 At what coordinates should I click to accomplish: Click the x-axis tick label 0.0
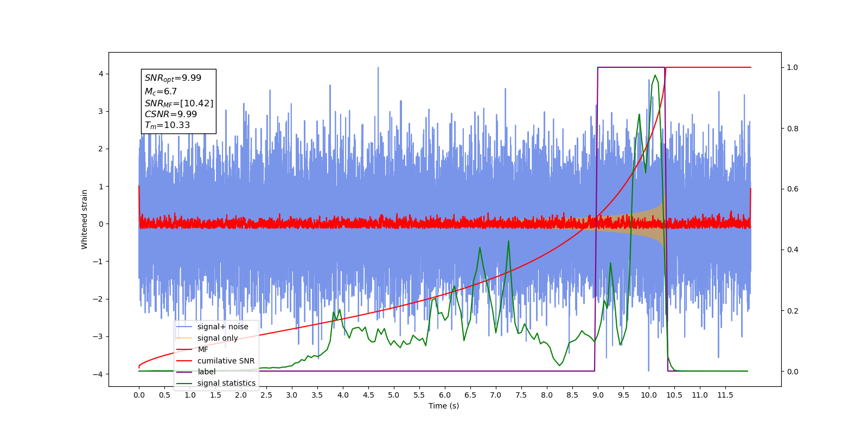139,395
